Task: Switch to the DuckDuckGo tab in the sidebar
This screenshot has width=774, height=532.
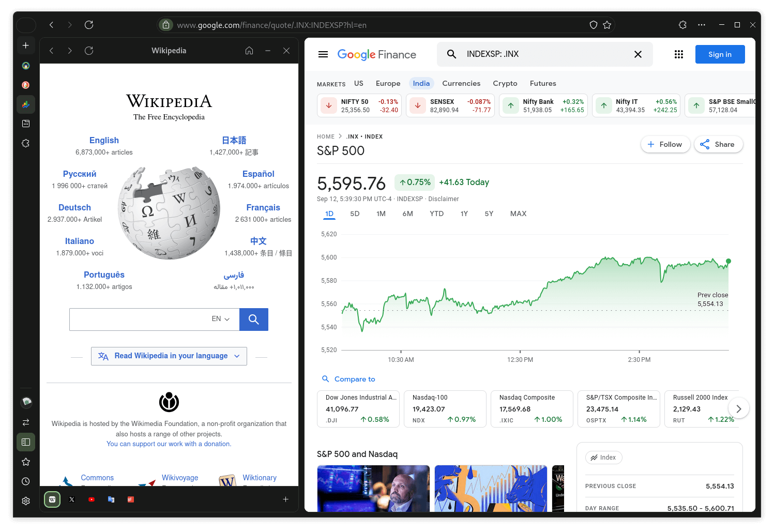Action: point(26,85)
